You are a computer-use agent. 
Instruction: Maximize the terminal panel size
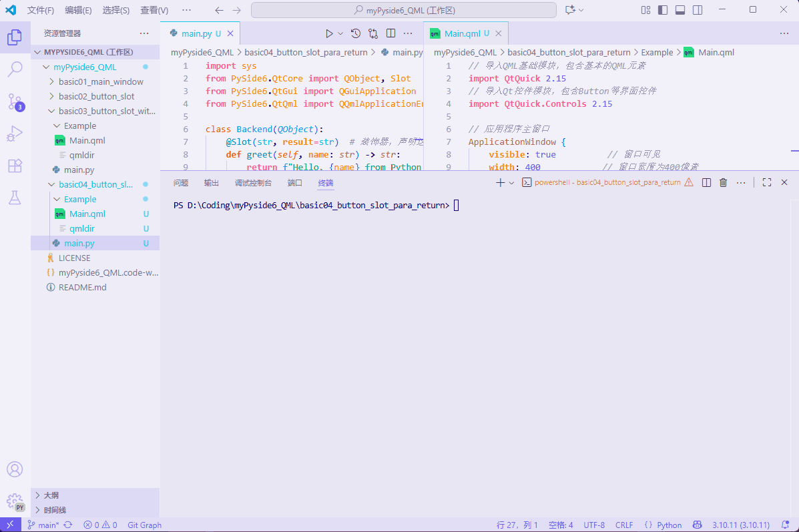click(767, 182)
